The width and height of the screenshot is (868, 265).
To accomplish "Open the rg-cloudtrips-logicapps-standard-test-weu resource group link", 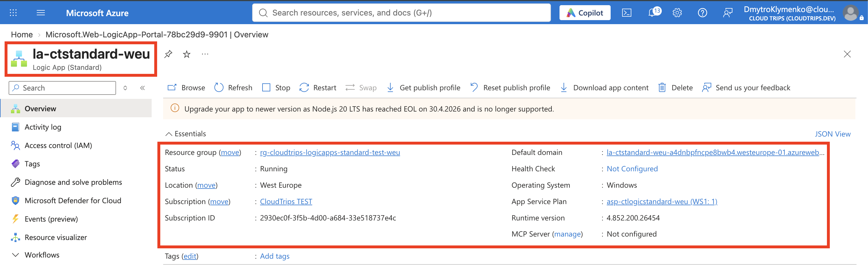I will [330, 152].
